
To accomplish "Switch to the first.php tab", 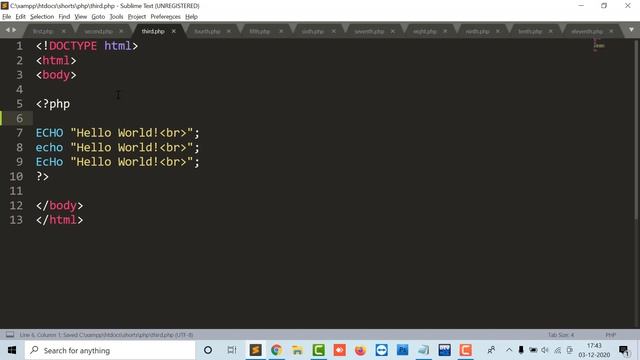I will click(x=43, y=31).
